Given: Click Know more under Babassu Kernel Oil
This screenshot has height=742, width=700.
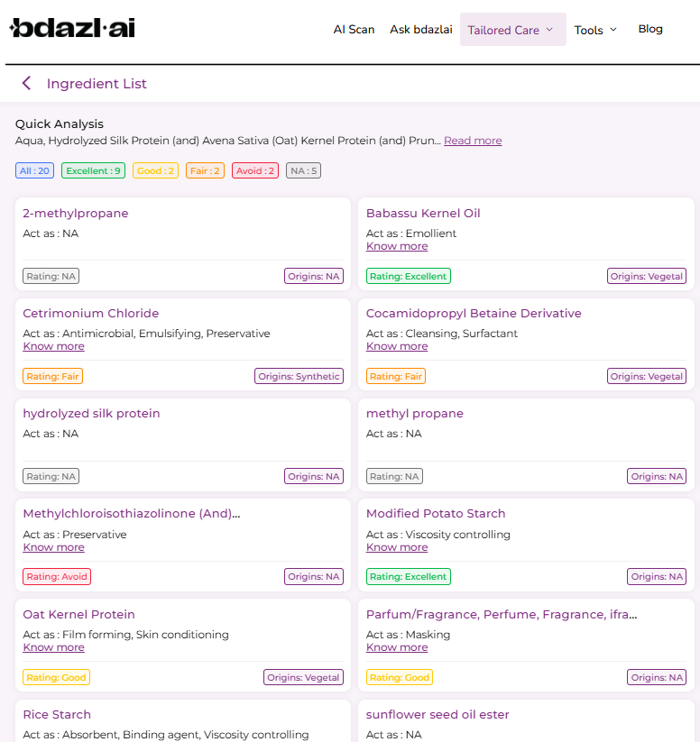Looking at the screenshot, I should coord(397,246).
